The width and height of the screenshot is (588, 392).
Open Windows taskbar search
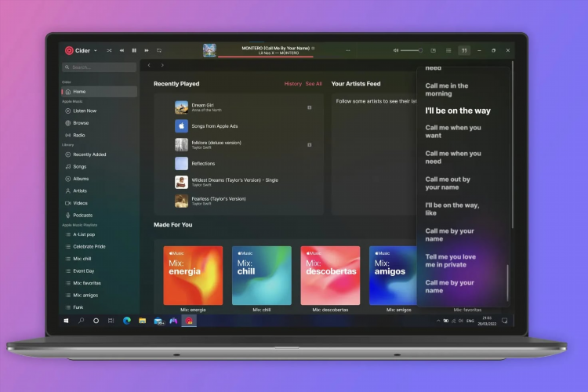(x=81, y=321)
